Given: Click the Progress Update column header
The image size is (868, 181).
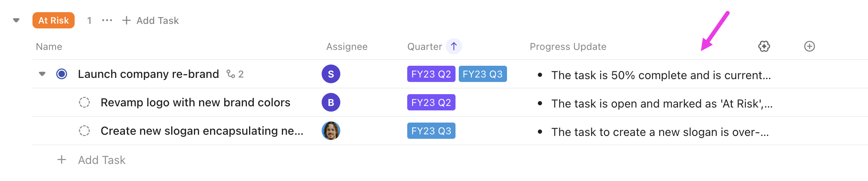Looking at the screenshot, I should [568, 47].
